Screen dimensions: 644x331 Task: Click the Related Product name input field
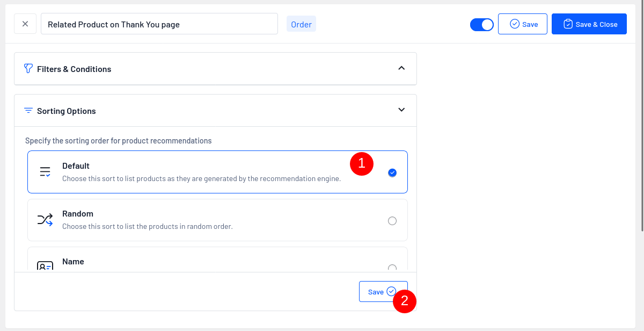(159, 24)
